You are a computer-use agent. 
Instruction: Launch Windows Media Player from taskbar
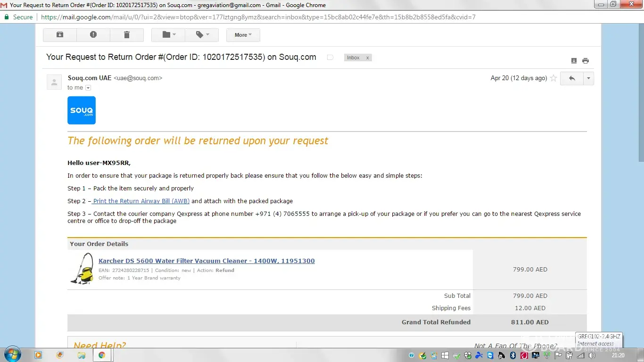click(x=38, y=355)
